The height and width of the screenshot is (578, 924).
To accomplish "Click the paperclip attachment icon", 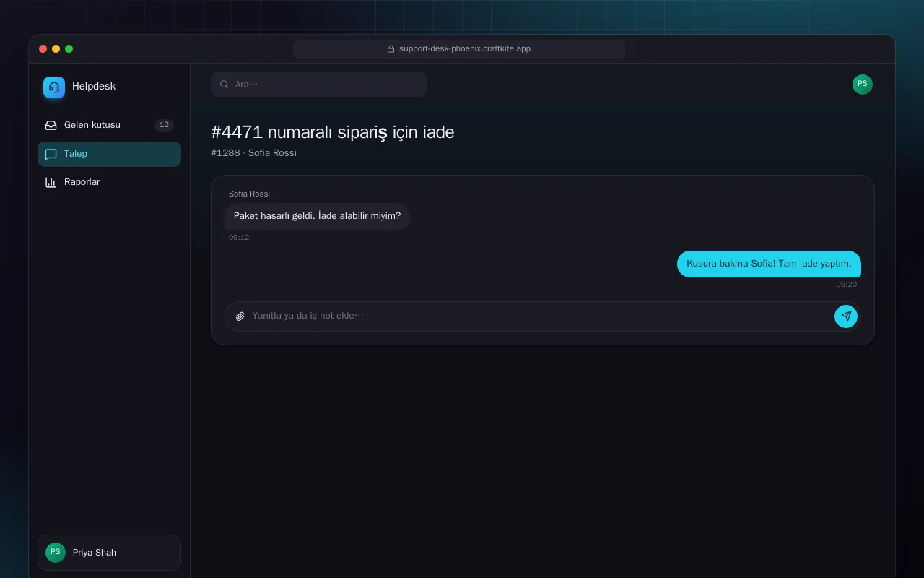I will [x=240, y=316].
